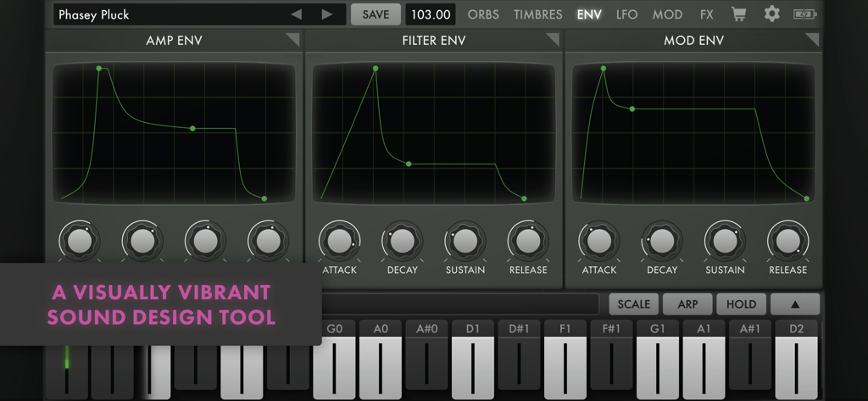Click Mod Env RELEASE knob
868x401 pixels.
(x=787, y=241)
